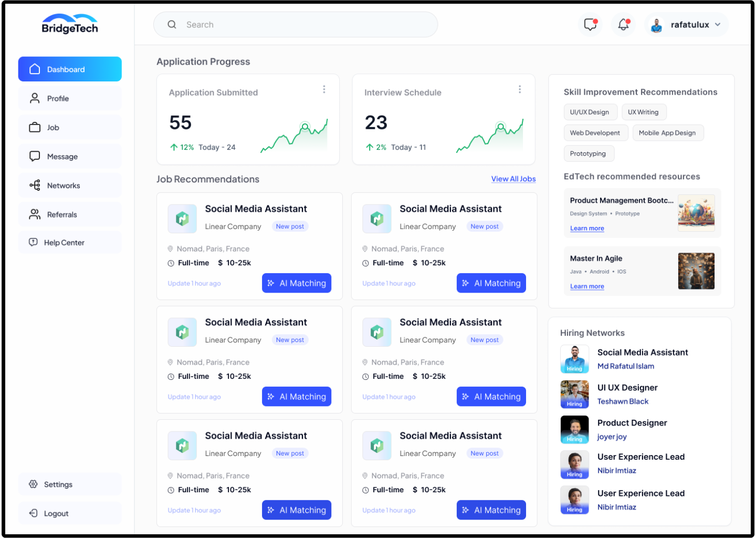Open the notifications bell icon
This screenshot has height=538, width=756.
click(x=623, y=24)
